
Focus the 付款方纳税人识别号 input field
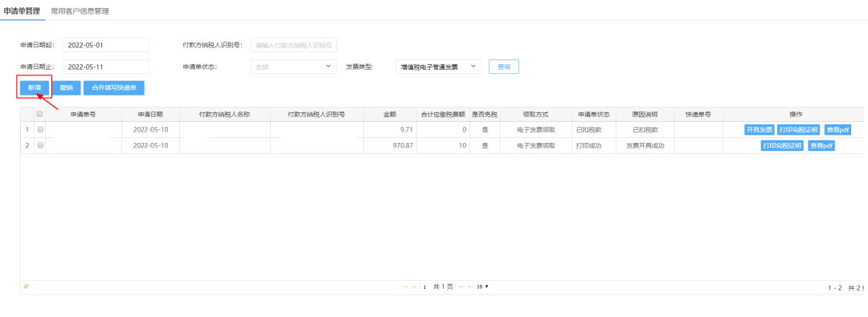[293, 45]
